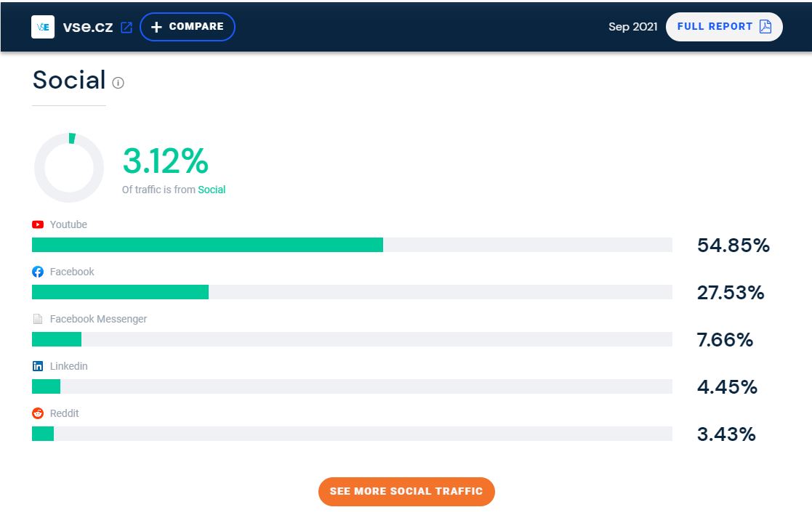Image resolution: width=812 pixels, height=531 pixels.
Task: Click the 3.43% value
Action: coord(726,434)
